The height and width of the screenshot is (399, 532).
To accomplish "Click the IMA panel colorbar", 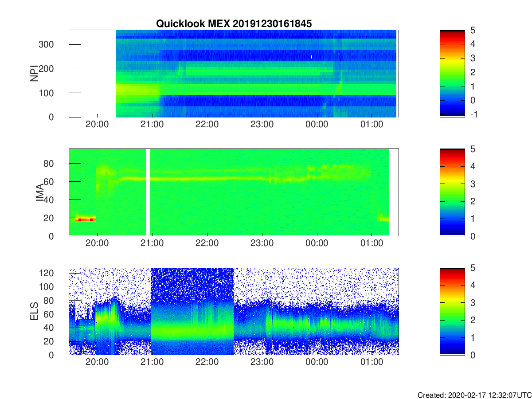I will (x=452, y=192).
